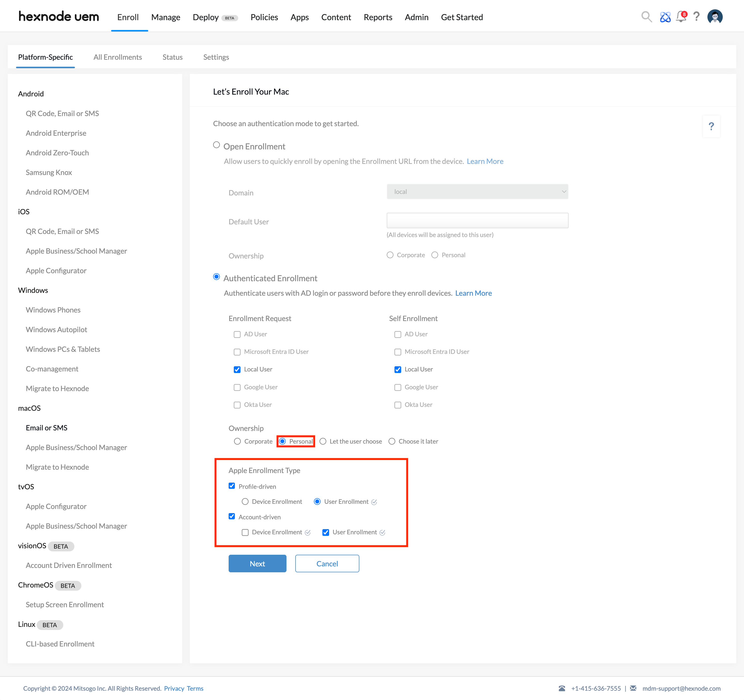The height and width of the screenshot is (700, 744).
Task: Open Learn More link for Authenticated Enrollment
Action: pyautogui.click(x=474, y=293)
